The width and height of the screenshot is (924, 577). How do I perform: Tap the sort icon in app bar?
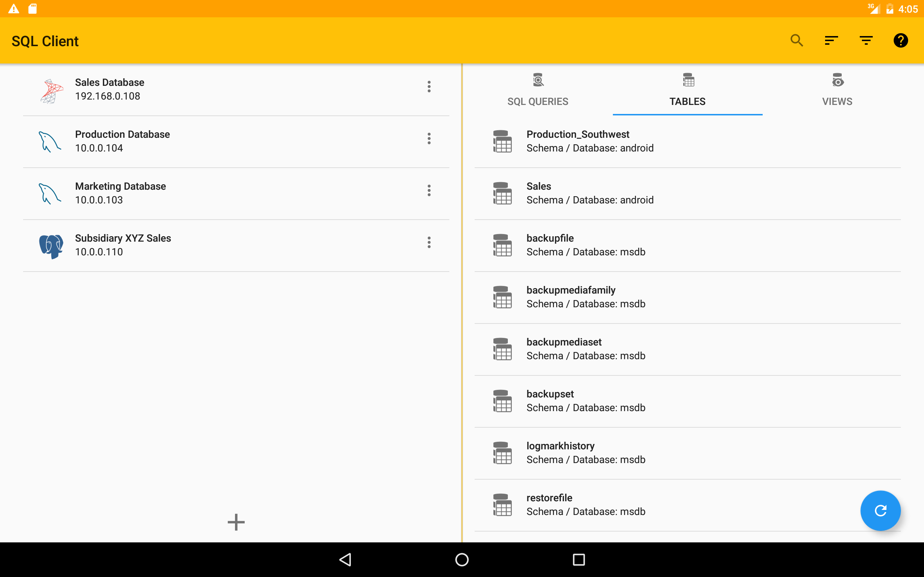tap(831, 40)
